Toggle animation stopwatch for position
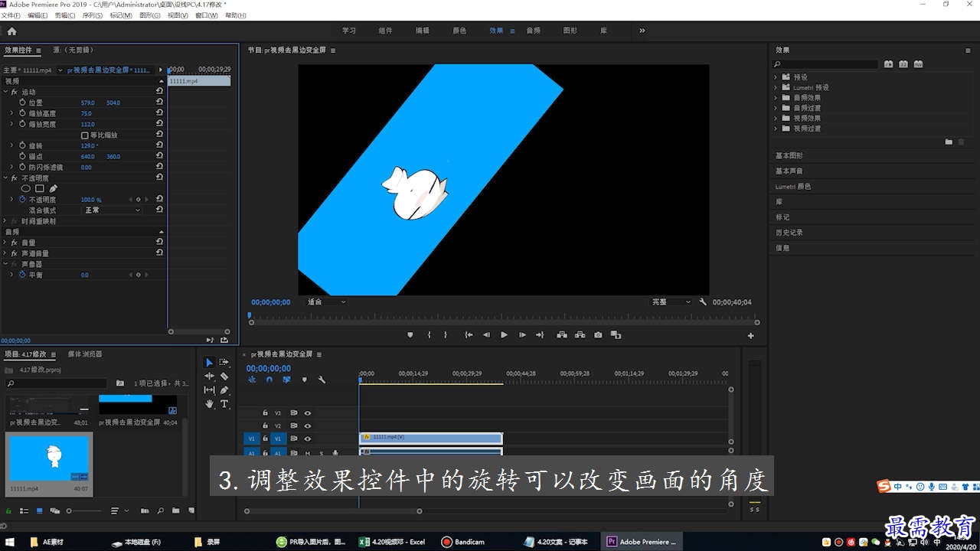 coord(22,103)
